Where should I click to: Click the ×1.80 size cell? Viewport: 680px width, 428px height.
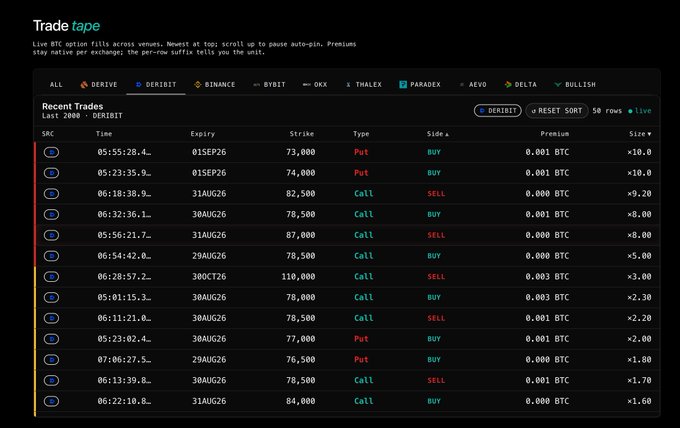click(x=639, y=360)
